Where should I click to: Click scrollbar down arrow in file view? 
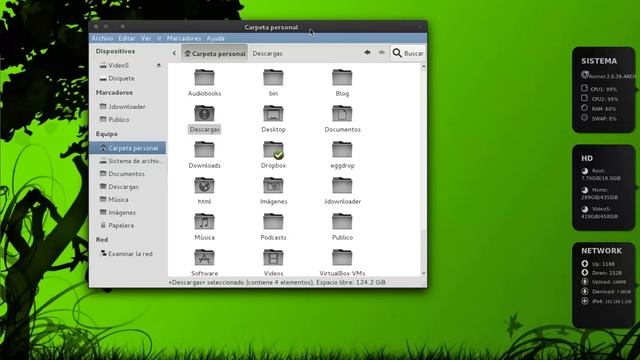423,273
